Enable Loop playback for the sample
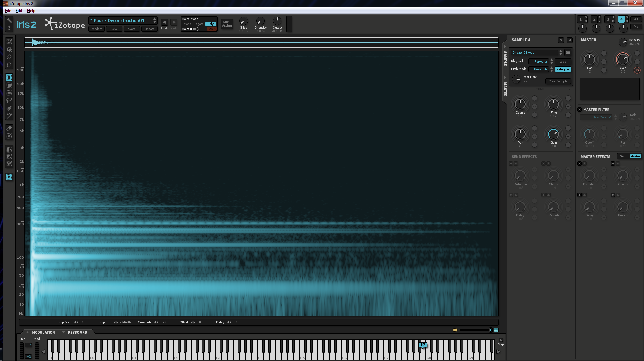The width and height of the screenshot is (644, 361). tap(562, 62)
